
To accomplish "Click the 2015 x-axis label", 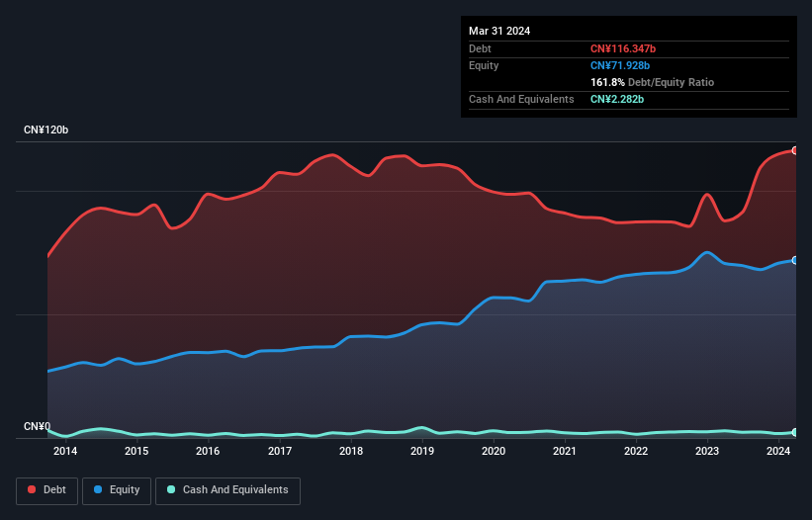I will (136, 451).
